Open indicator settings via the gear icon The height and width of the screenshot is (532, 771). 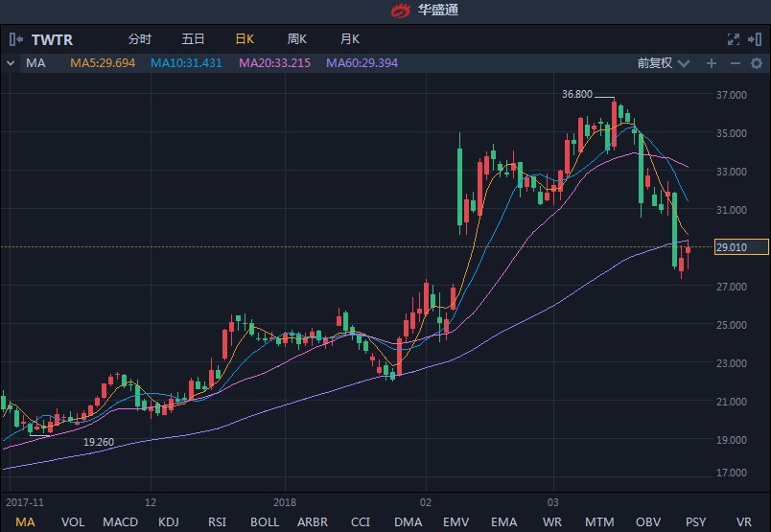756,63
